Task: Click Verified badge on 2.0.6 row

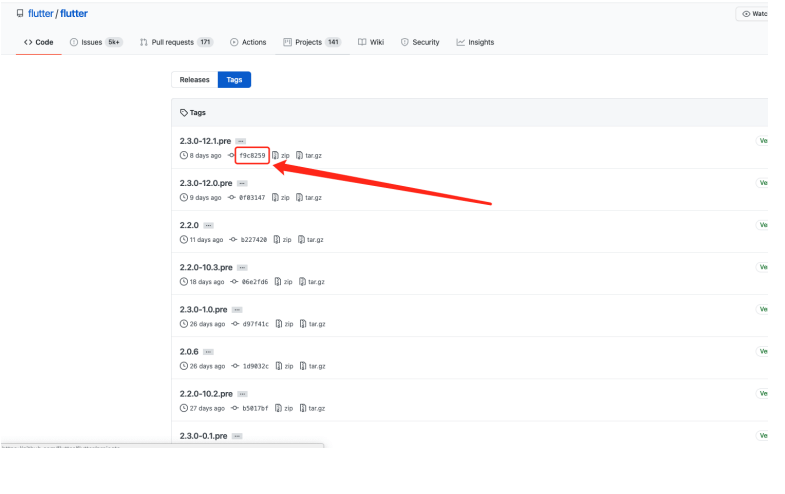Action: coord(762,351)
